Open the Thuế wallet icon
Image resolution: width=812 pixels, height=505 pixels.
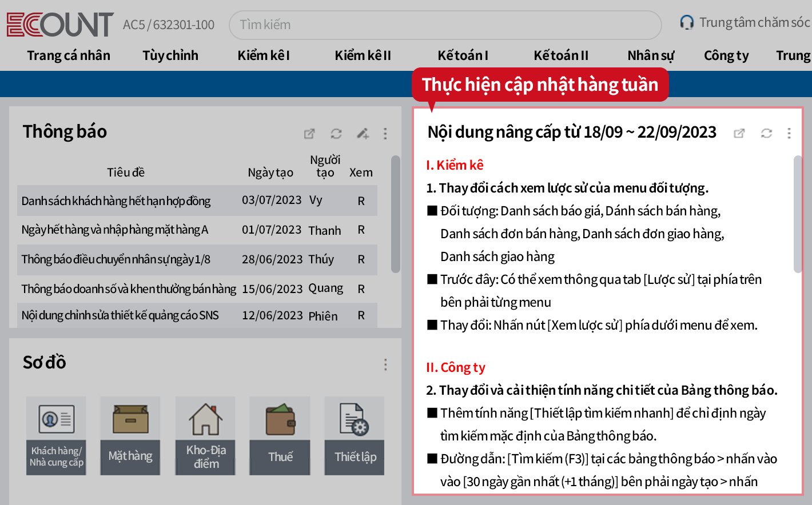pyautogui.click(x=280, y=419)
